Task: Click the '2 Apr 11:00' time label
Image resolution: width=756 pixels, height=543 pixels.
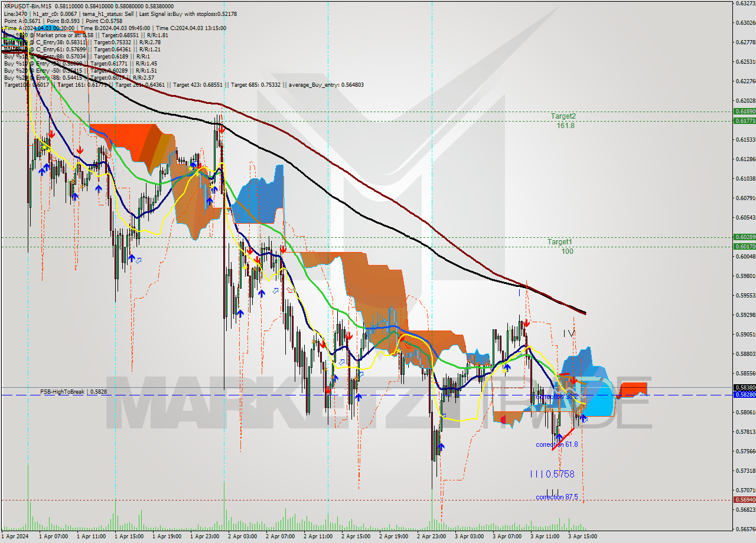Action: (318, 537)
